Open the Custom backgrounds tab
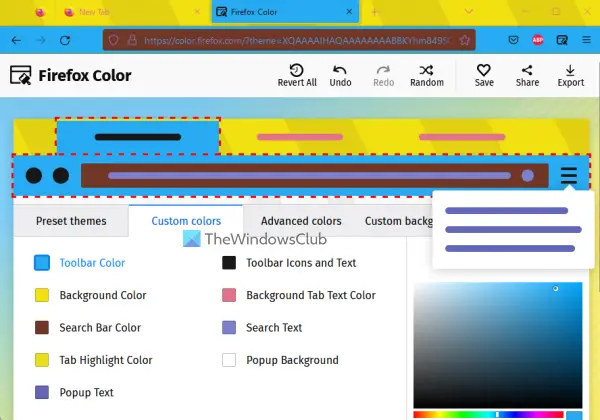The width and height of the screenshot is (600, 420). coord(399,221)
